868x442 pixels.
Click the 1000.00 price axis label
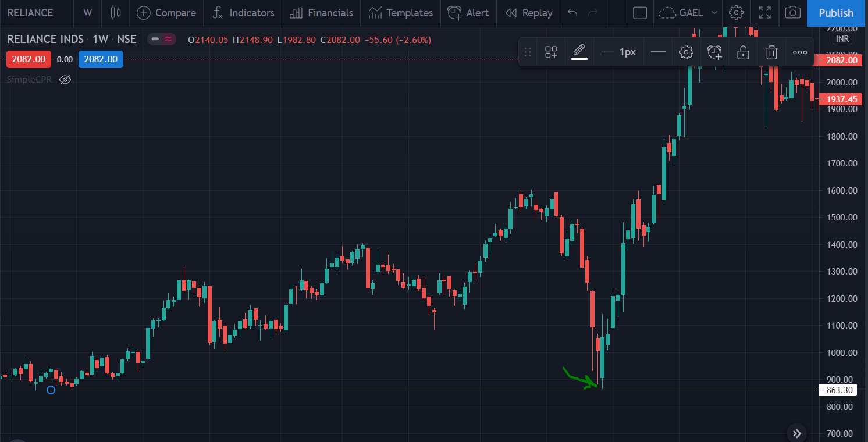(842, 352)
